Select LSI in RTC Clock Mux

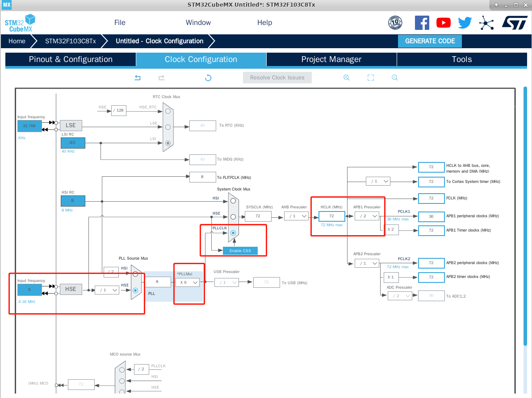168,143
